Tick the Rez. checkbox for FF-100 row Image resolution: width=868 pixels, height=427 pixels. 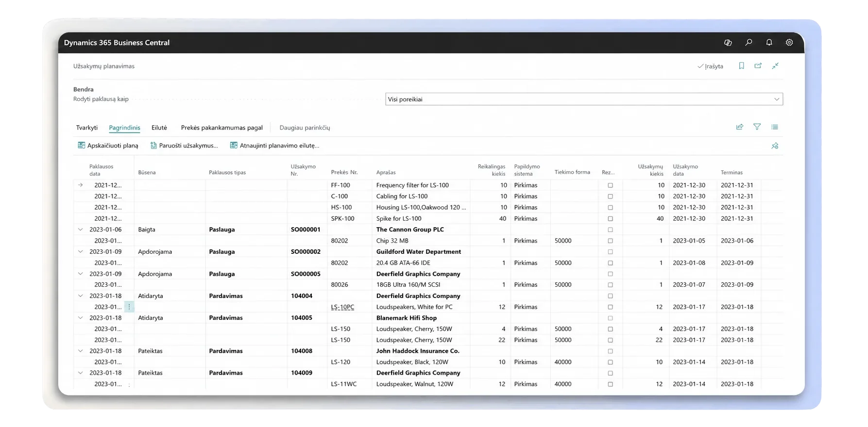(x=611, y=185)
